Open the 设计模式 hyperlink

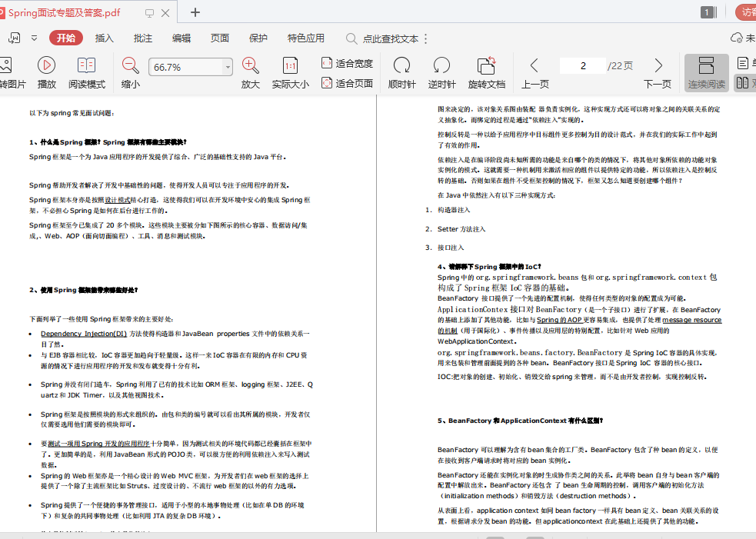pyautogui.click(x=118, y=200)
